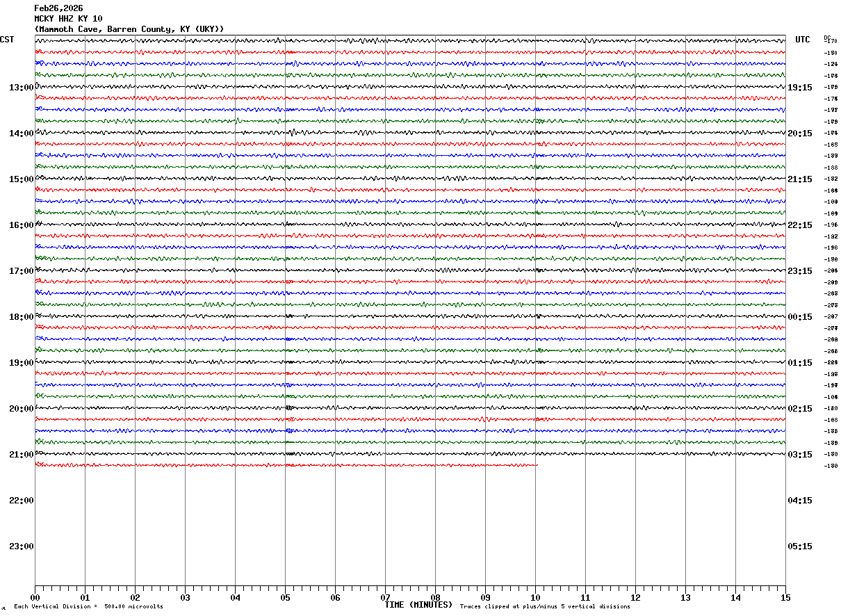Select the station code MCKY HHZ KY 10
841x616 pixels.
click(68, 19)
